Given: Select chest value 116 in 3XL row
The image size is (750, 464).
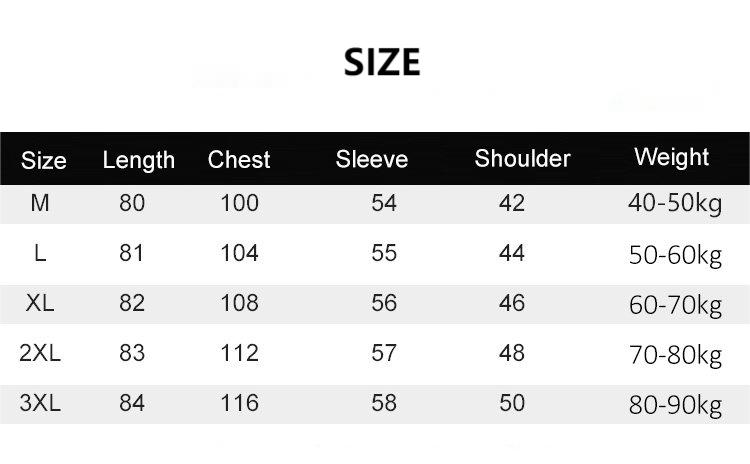Looking at the screenshot, I should (239, 403).
